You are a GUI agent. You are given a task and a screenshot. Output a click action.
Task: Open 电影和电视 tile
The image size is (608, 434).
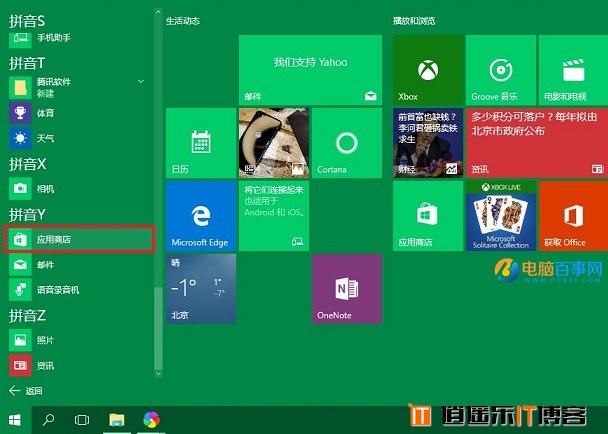(x=573, y=70)
